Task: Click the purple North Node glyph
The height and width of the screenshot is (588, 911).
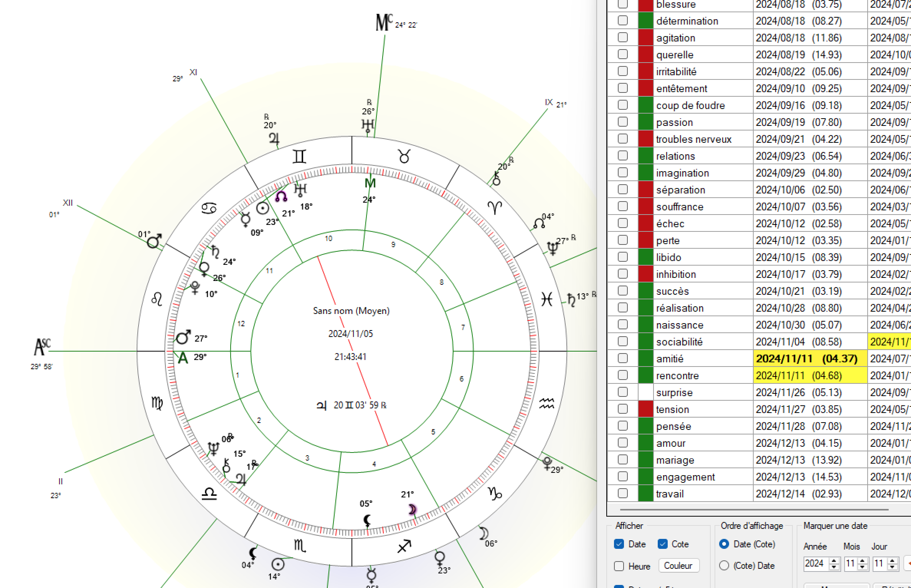Action: (281, 197)
